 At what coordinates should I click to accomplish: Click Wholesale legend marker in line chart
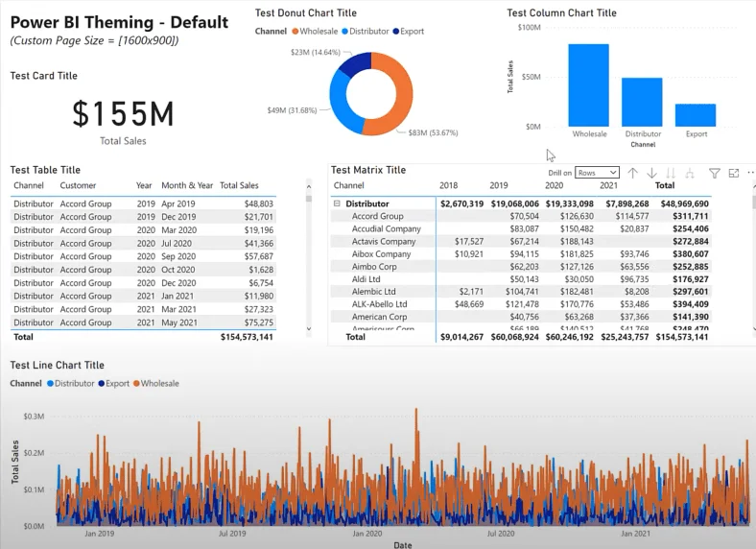136,384
